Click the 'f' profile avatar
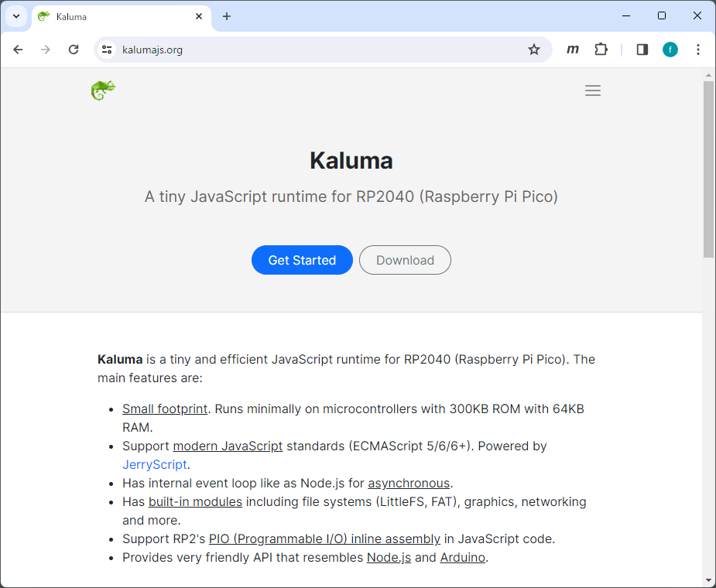716x588 pixels. (670, 49)
